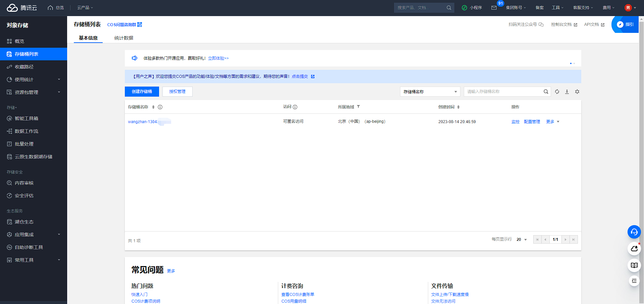
Task: Open 指引 guide button
Action: [x=625, y=24]
